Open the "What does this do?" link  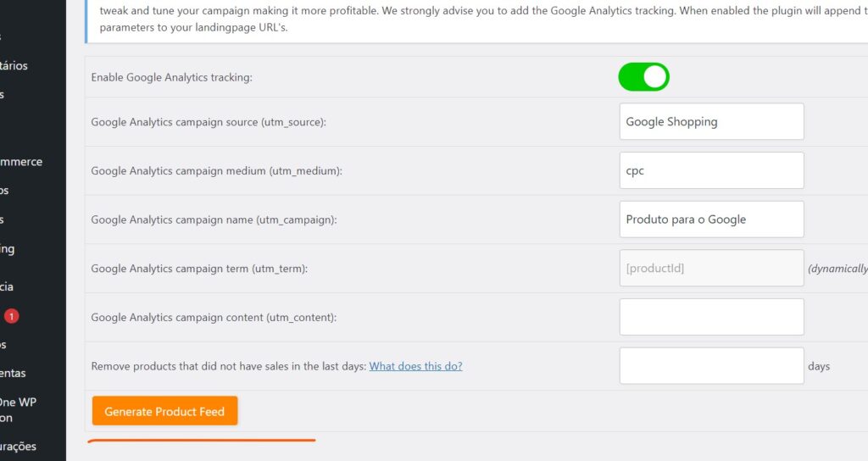(415, 366)
